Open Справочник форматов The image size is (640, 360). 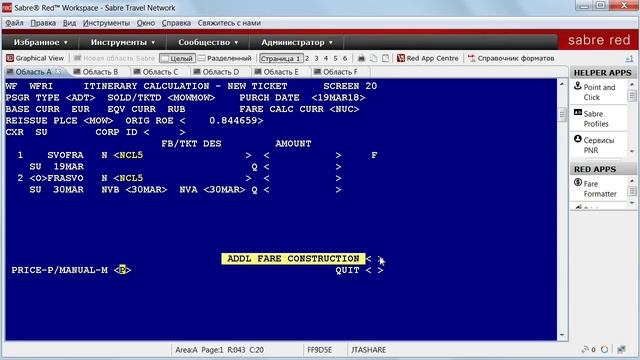(511, 58)
